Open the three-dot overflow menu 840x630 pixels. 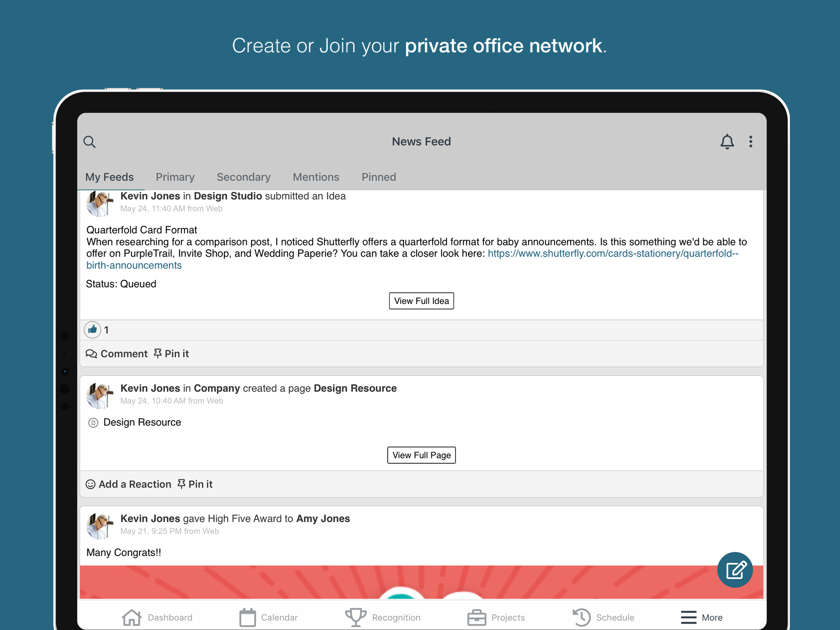pos(751,142)
